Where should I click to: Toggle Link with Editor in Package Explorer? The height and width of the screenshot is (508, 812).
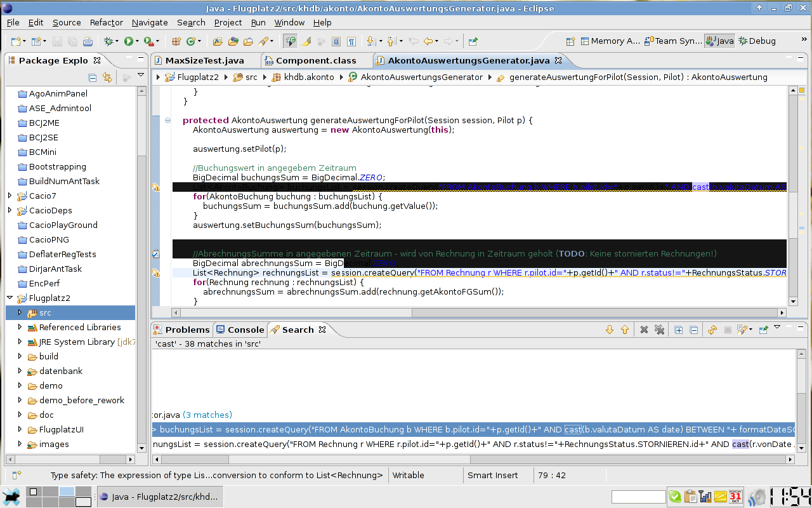[x=107, y=77]
